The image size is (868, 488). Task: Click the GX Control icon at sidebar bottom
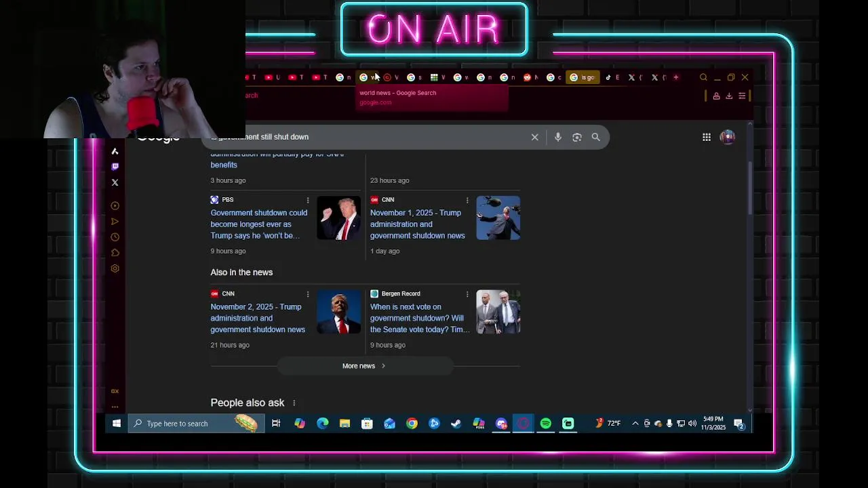tap(115, 391)
